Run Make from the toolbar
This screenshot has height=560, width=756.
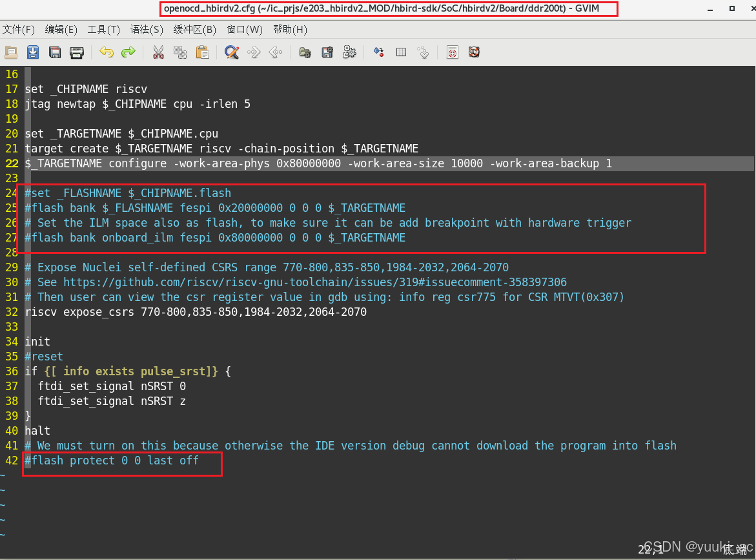click(x=379, y=52)
